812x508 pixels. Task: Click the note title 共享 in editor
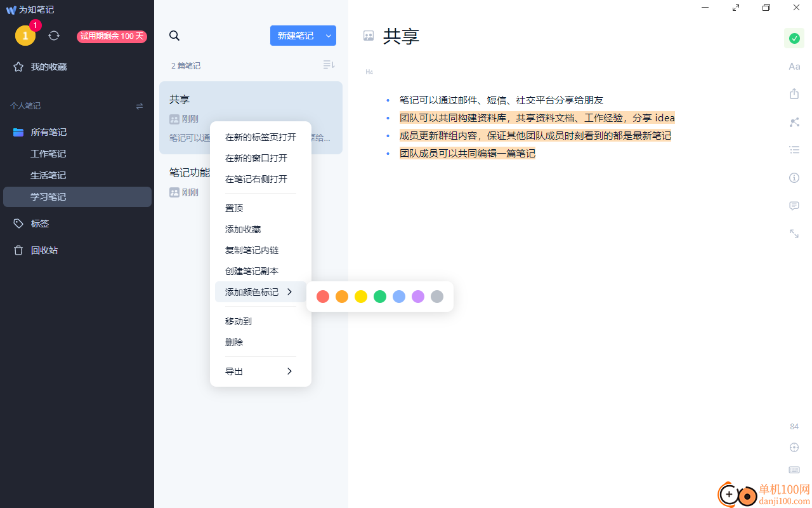tap(402, 36)
